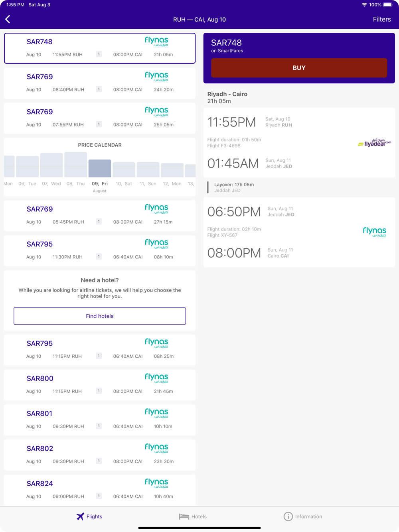Open Filters
This screenshot has width=399, height=532.
382,19
